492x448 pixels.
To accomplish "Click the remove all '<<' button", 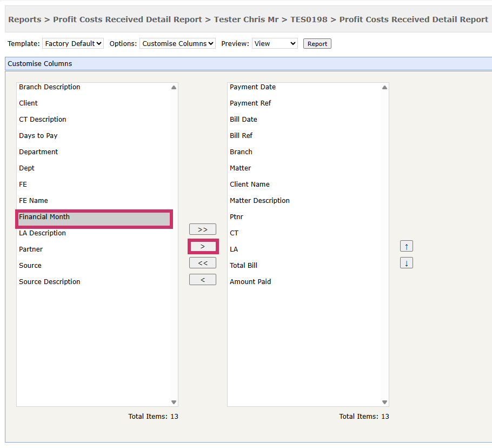I will (x=202, y=263).
